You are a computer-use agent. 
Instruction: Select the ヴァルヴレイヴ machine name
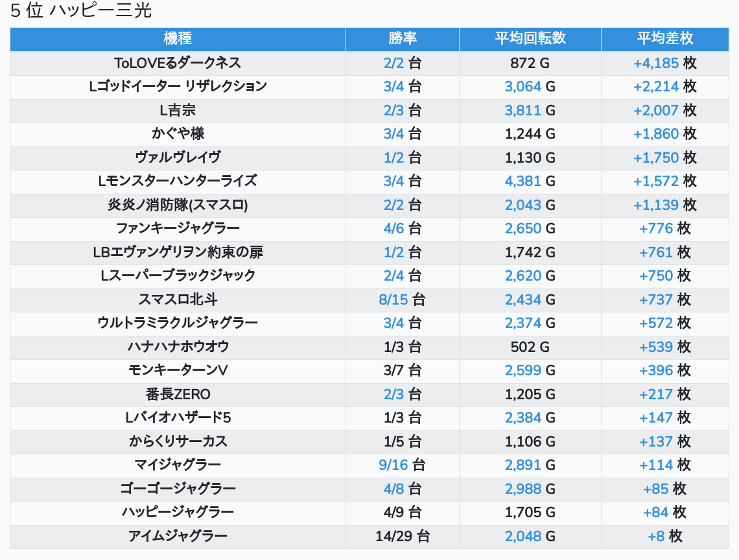click(x=178, y=157)
